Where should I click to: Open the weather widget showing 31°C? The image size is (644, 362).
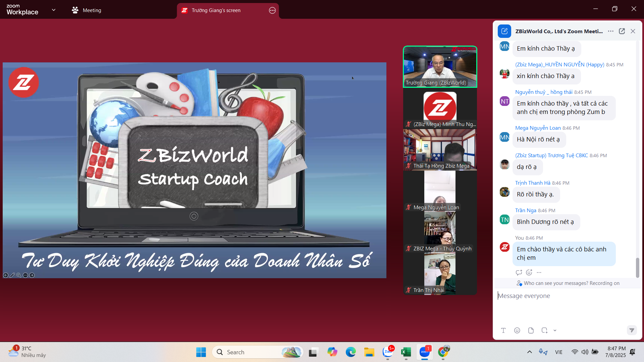(27, 352)
